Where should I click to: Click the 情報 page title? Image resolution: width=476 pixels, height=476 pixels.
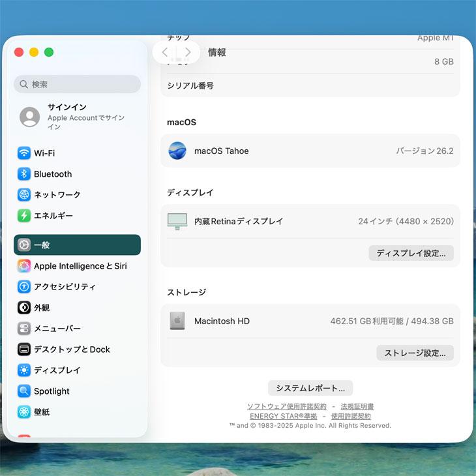[x=216, y=52]
